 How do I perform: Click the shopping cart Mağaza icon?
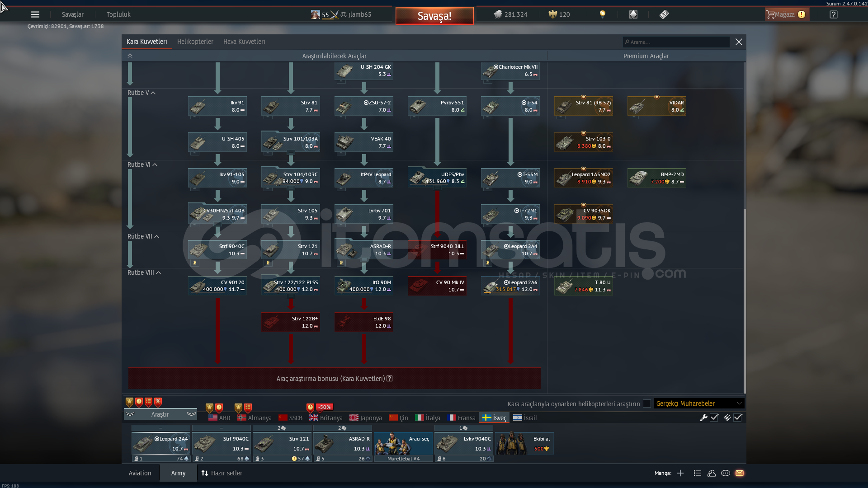pos(770,14)
